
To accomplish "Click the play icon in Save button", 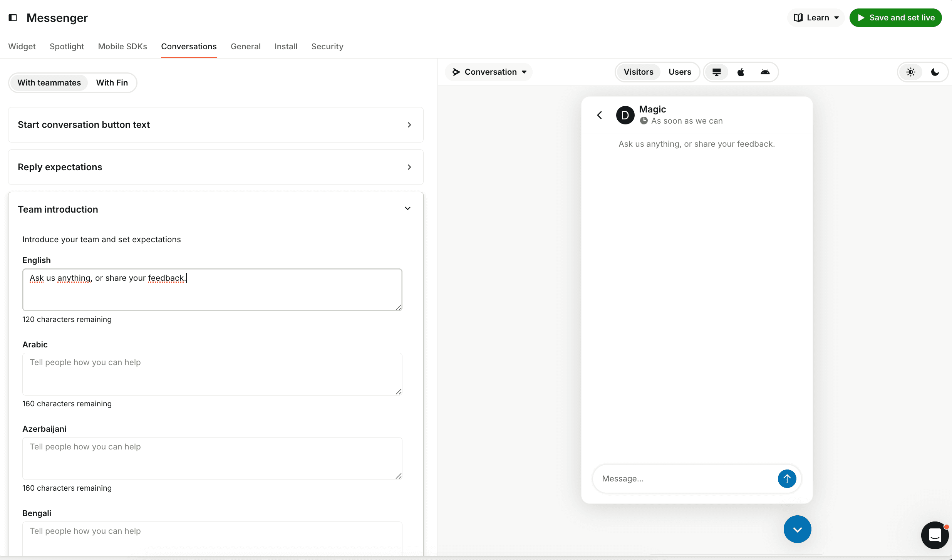I will coord(861,18).
